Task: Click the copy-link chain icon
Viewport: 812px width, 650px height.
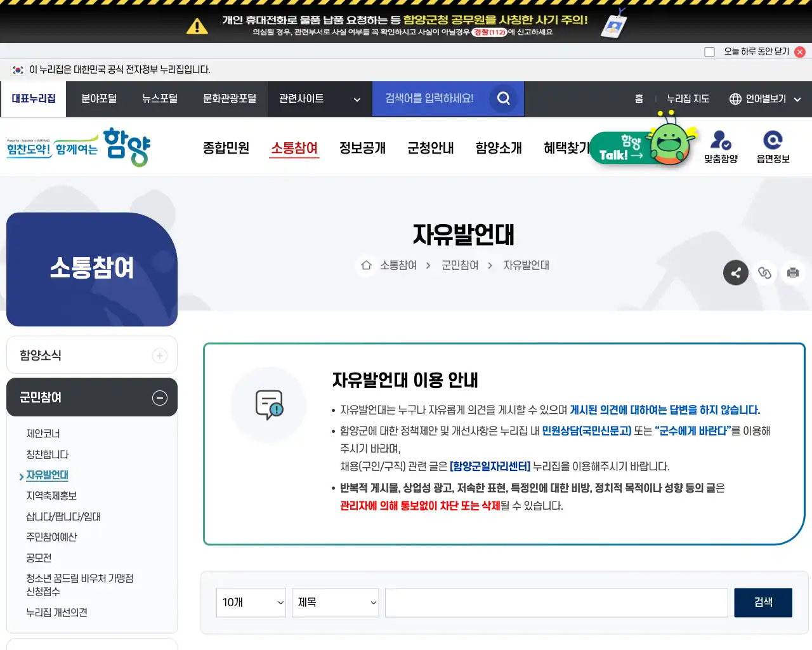Action: (x=764, y=272)
